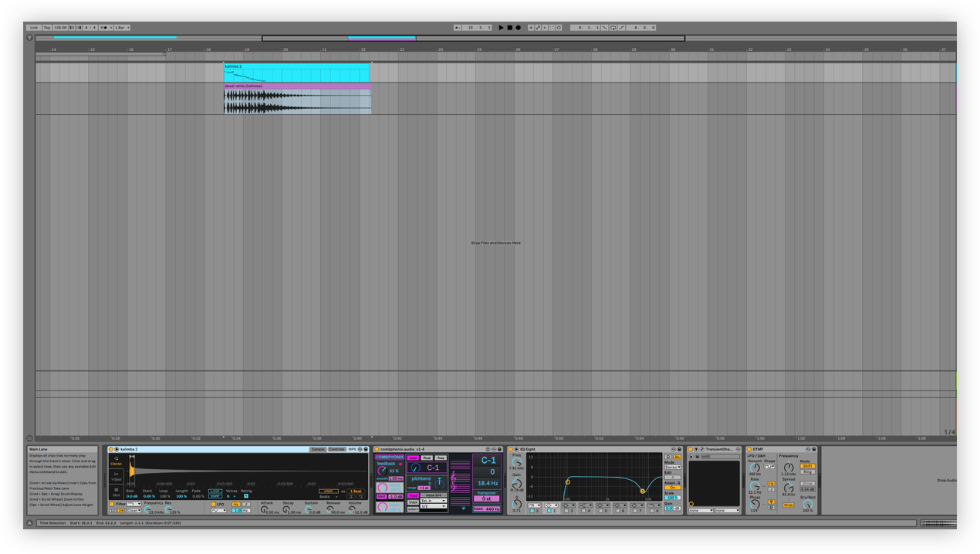Toggle the LFO on/off checkbox
Screen dimensions: 980x554
pos(214,505)
